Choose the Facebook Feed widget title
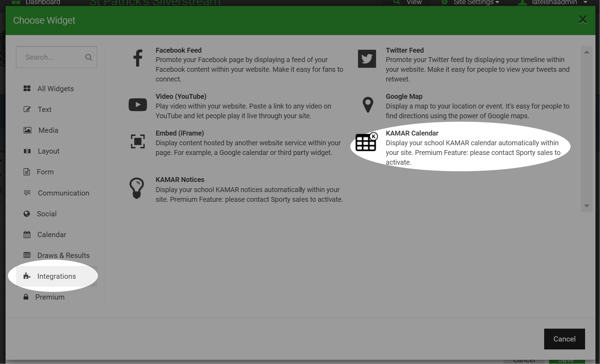Screen dimensions: 600x364 pyautogui.click(x=178, y=50)
